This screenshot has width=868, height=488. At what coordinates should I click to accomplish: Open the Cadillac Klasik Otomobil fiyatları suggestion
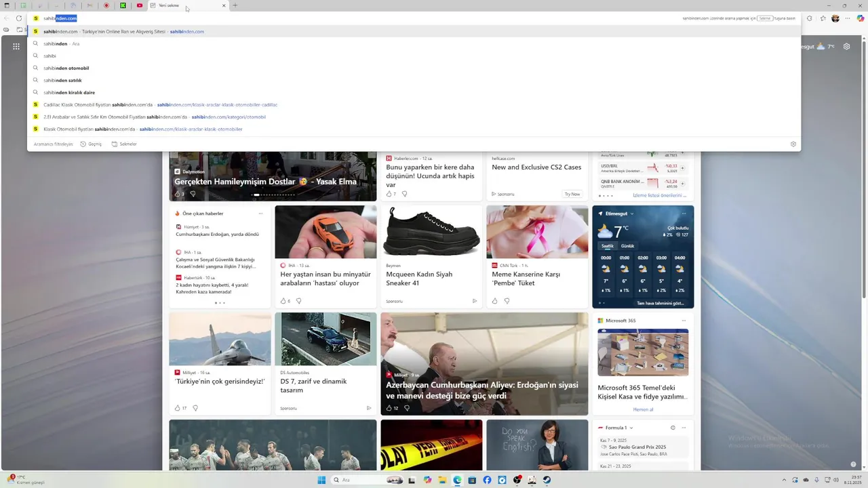tap(414, 104)
